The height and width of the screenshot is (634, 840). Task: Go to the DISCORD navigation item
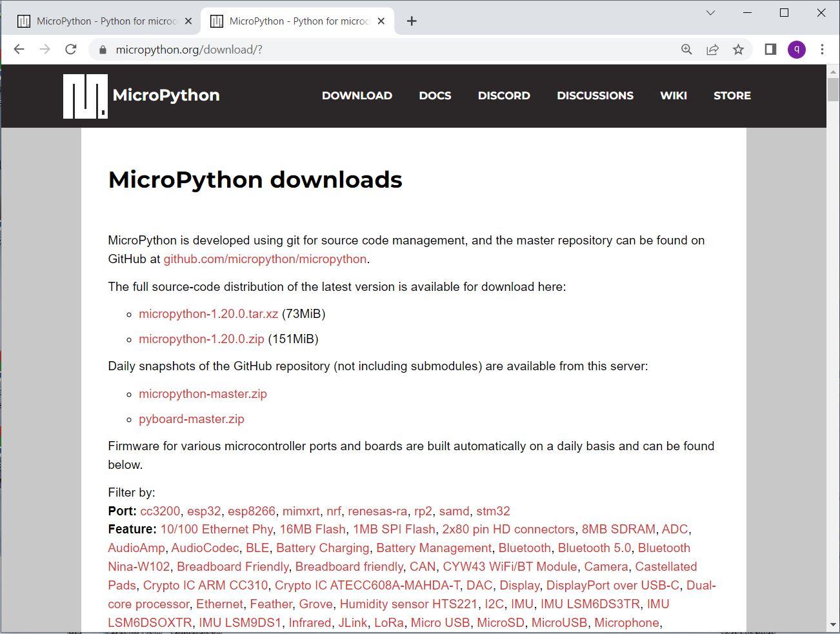click(504, 95)
